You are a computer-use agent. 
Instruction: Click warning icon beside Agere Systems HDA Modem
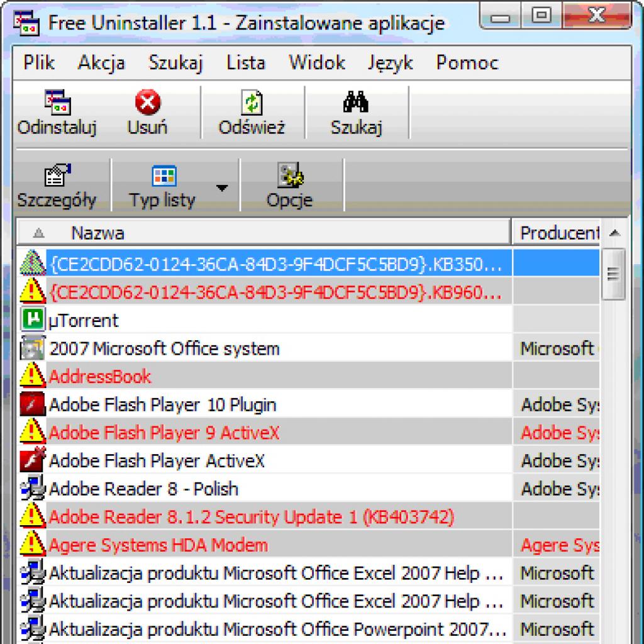33,543
